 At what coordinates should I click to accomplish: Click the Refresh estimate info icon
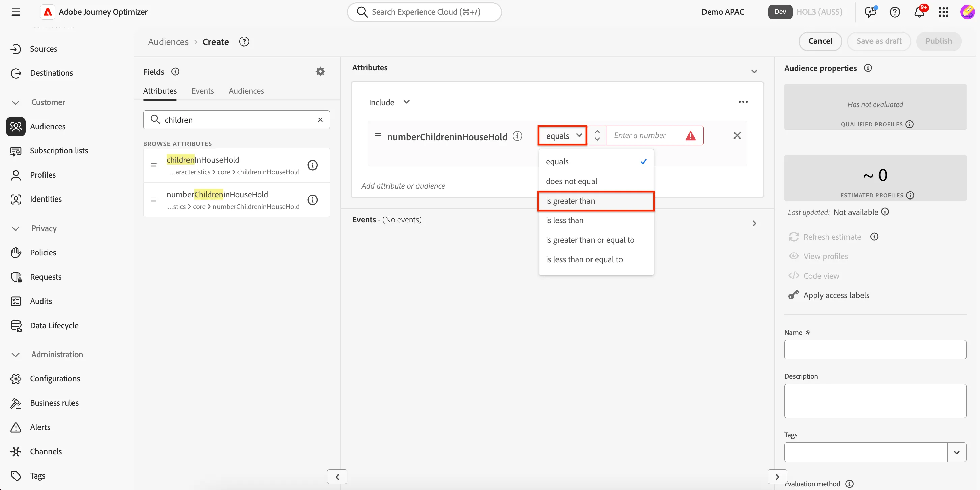coord(874,237)
